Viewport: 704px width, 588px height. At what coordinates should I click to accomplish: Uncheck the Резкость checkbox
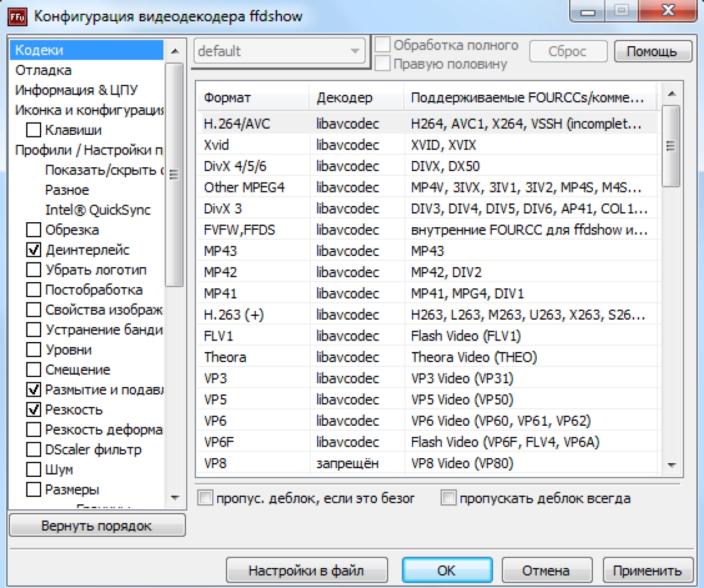(34, 409)
